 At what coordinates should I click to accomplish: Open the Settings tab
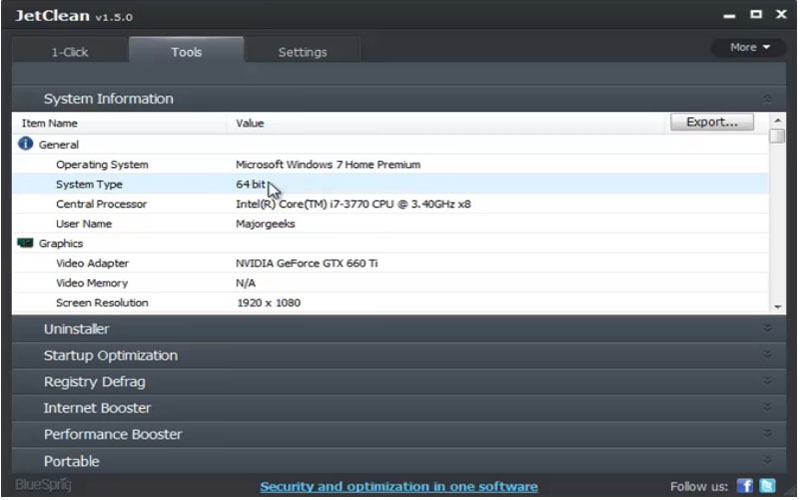303,51
